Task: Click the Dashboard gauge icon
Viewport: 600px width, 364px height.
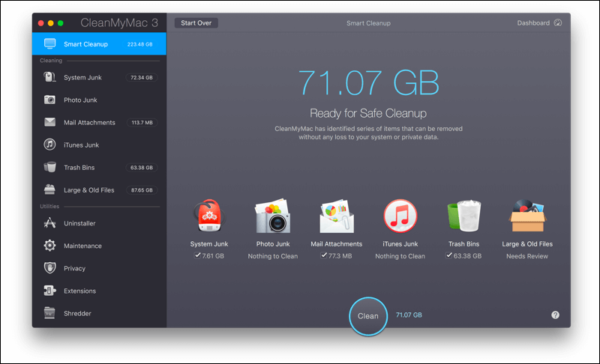Action: pos(558,23)
